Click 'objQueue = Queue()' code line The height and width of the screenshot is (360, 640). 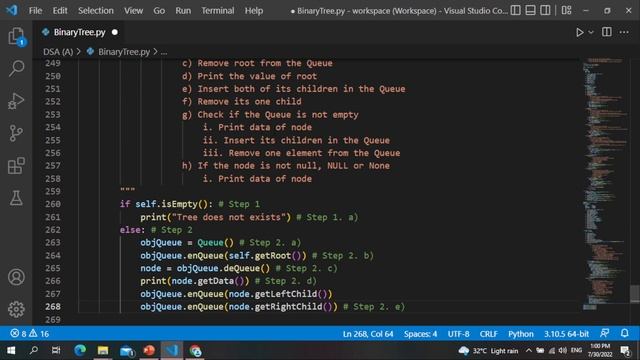187,242
